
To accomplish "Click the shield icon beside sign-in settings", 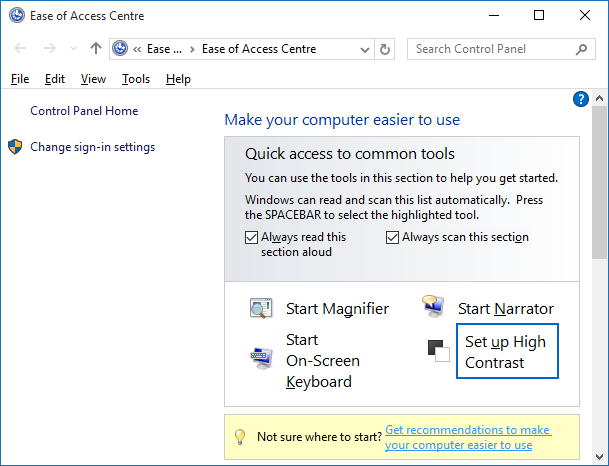I will click(x=16, y=147).
